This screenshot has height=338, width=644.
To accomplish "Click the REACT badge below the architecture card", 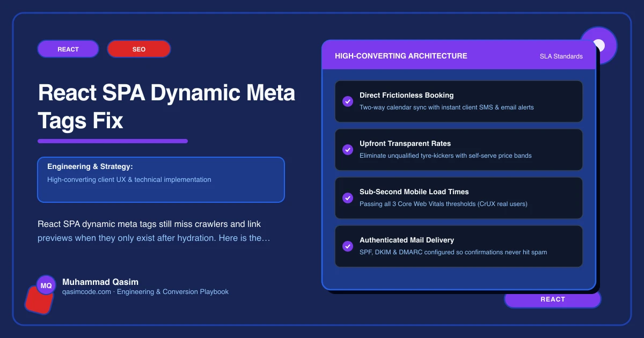I will [x=553, y=299].
